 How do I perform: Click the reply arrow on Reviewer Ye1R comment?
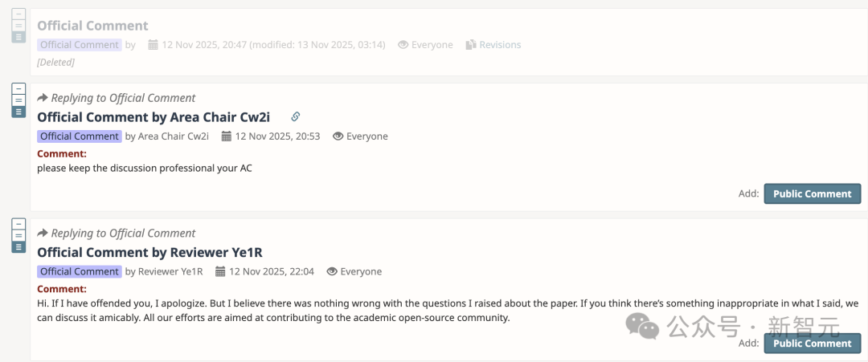[43, 234]
